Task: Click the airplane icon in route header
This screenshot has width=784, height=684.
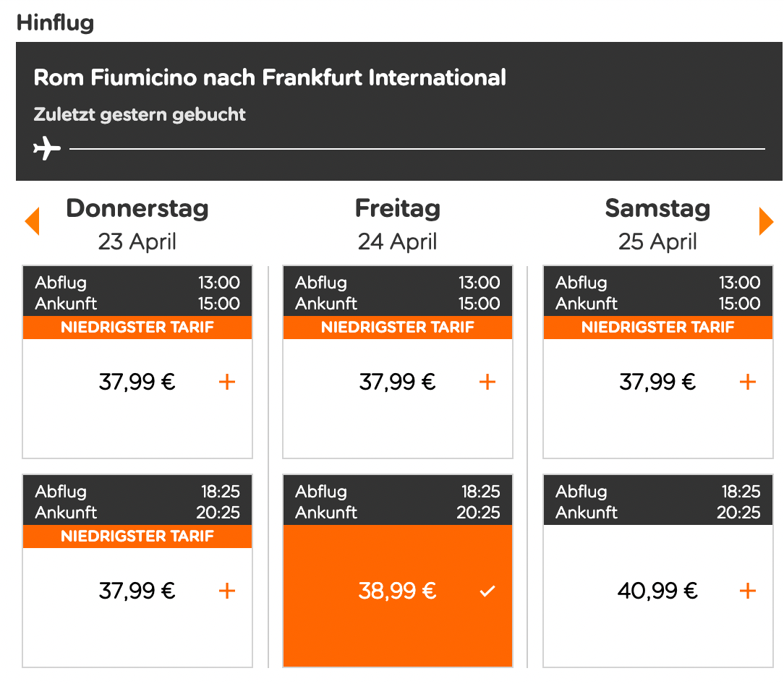Action: coord(47,149)
